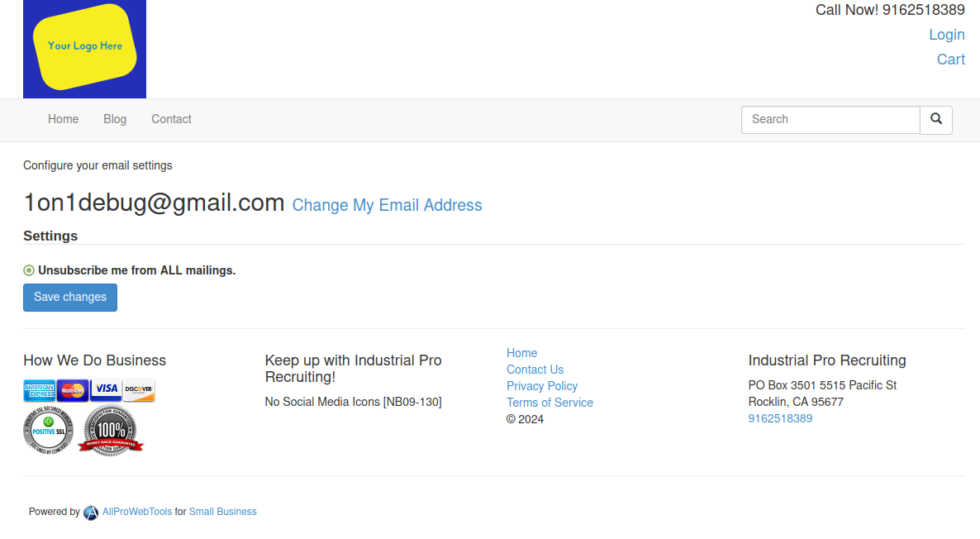Click the Positive SSL secured badge
The height and width of the screenshot is (539, 980).
click(x=49, y=430)
